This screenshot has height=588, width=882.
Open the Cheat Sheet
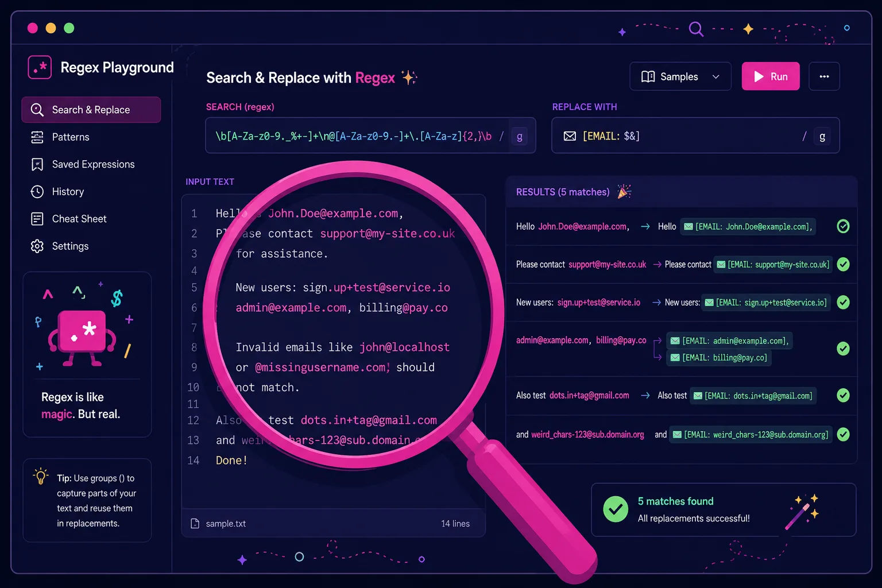click(79, 219)
